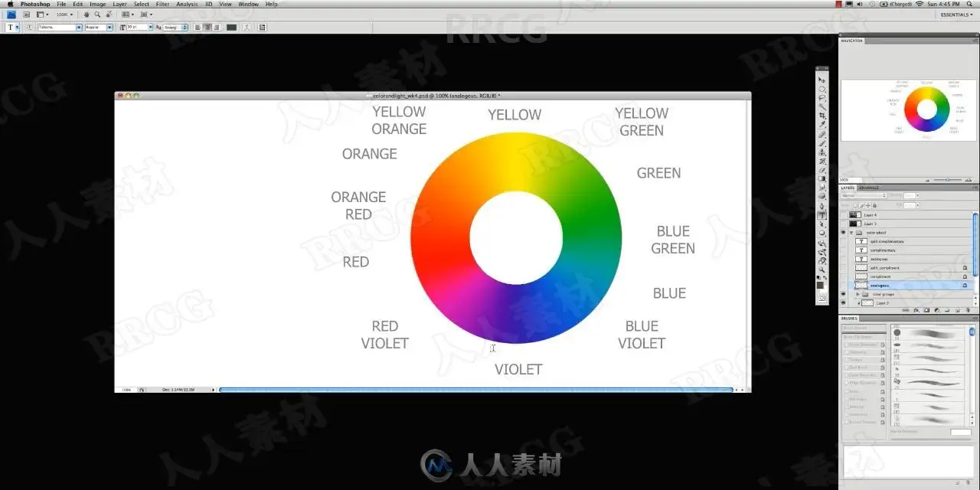Toggle Quick Mask mode at Tools panel bottom
The height and width of the screenshot is (490, 980).
(x=822, y=298)
